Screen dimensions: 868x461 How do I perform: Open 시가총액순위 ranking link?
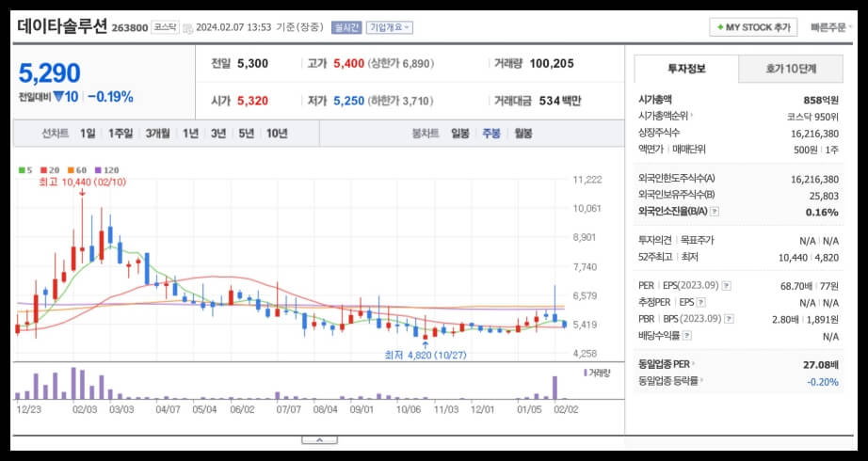click(x=666, y=117)
